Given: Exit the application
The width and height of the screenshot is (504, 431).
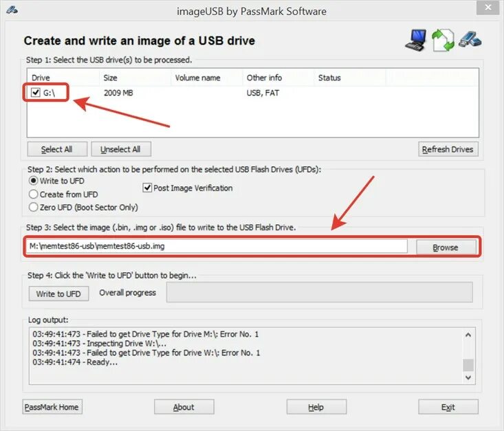Looking at the screenshot, I should 448,407.
